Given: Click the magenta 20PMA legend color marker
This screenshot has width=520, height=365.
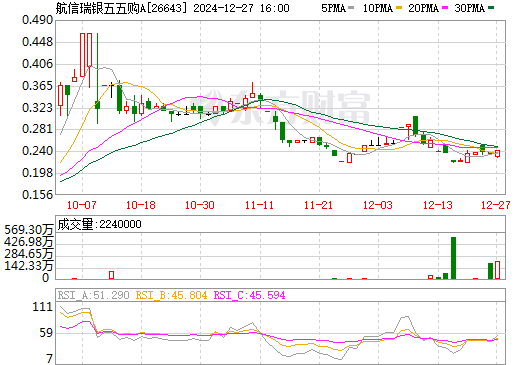Looking at the screenshot, I should coord(445,8).
